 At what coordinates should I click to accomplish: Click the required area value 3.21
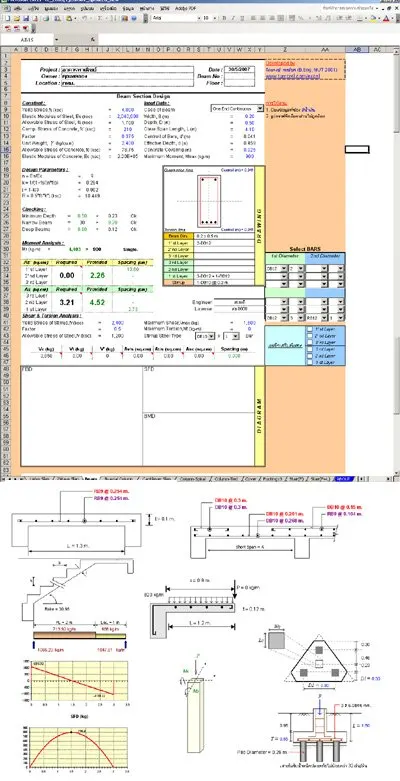(67, 302)
